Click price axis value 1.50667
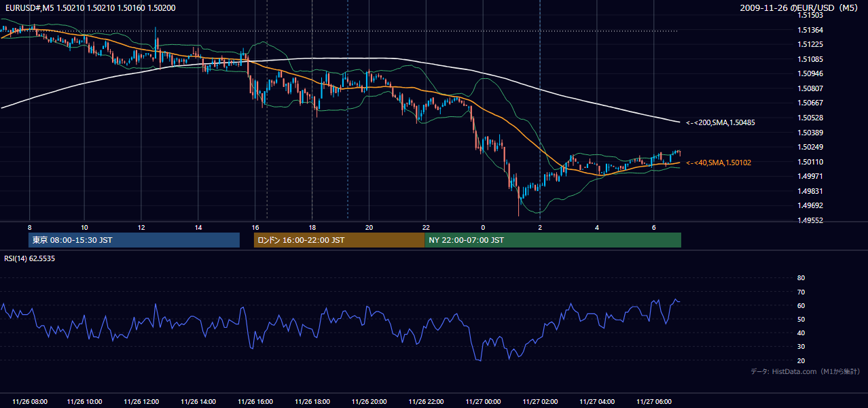 pos(810,103)
